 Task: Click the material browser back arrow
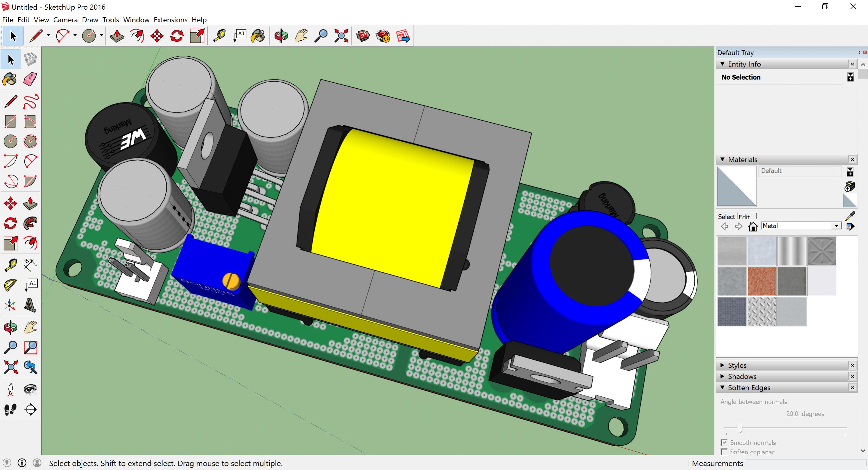click(x=724, y=226)
